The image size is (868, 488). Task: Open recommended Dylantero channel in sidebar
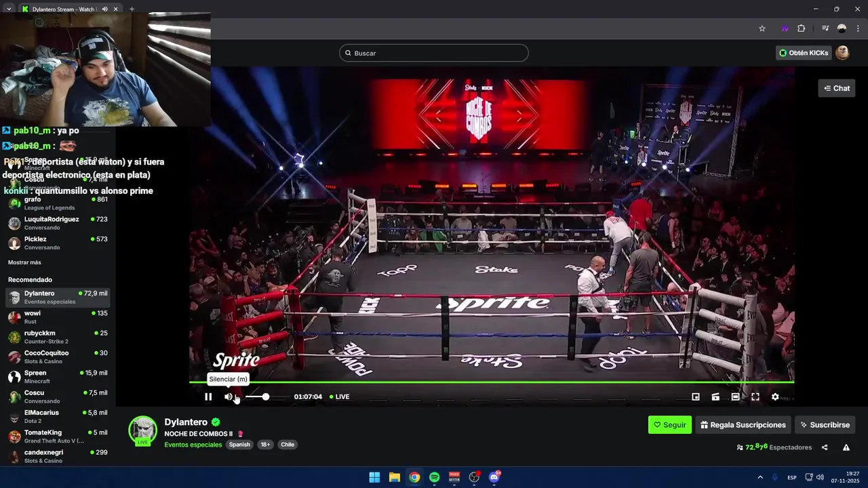pyautogui.click(x=58, y=297)
